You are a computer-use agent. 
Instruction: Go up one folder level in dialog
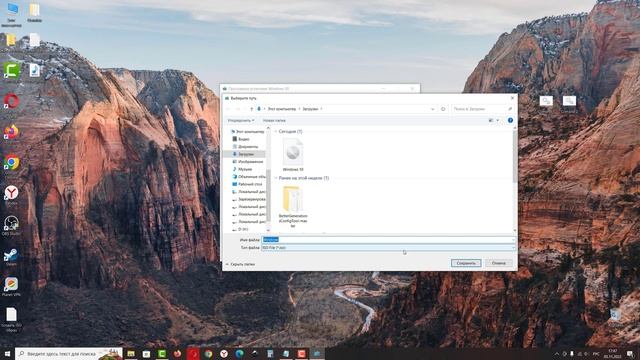pyautogui.click(x=251, y=109)
